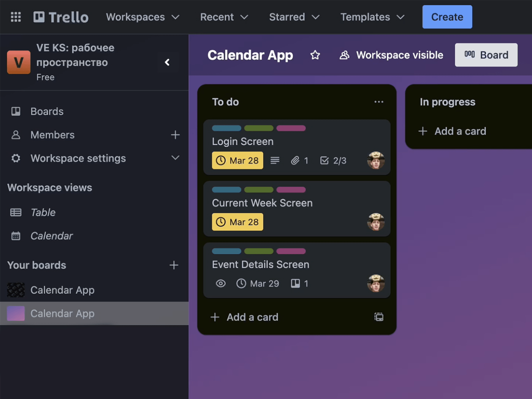Viewport: 532px width, 399px height.
Task: Click the Trello logo in the top bar
Action: pyautogui.click(x=61, y=17)
